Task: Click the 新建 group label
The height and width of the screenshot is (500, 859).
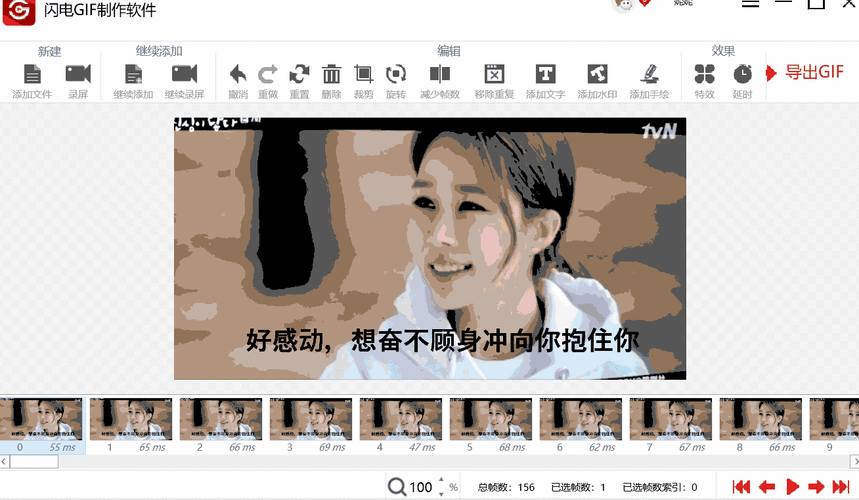Action: [49, 51]
